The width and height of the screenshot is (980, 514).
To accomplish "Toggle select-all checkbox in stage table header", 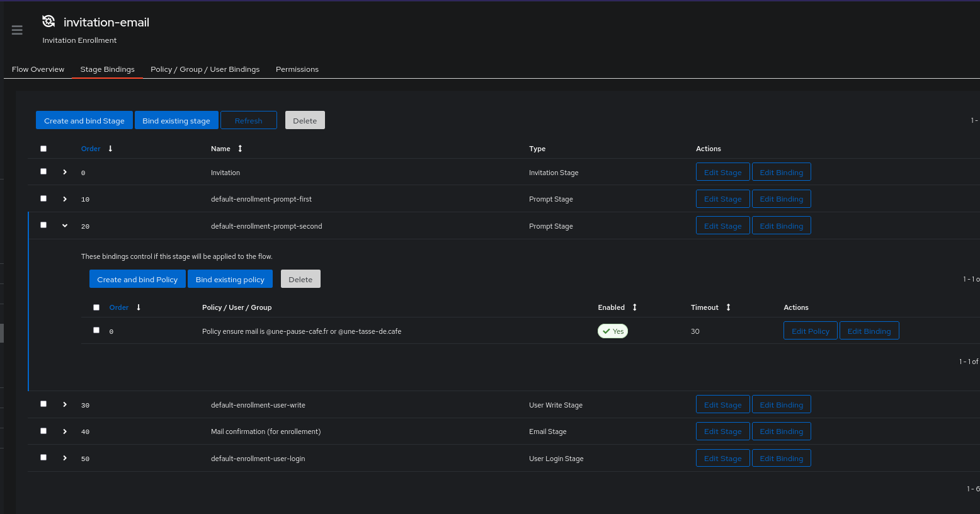I will (43, 149).
